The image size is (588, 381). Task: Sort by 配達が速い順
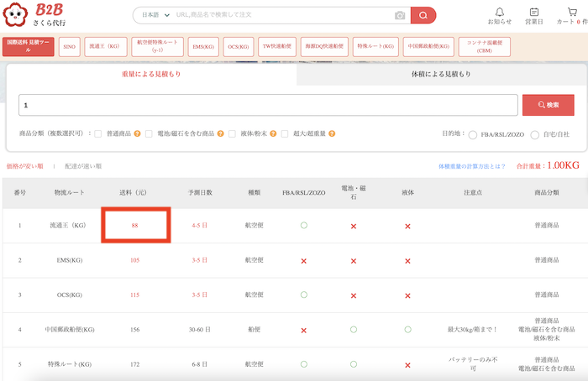pos(84,166)
